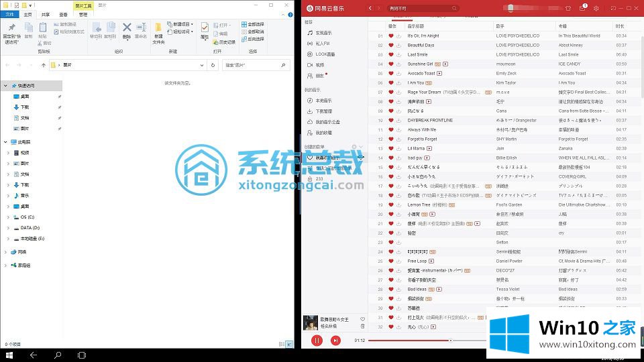Open Properties from the Explorer ribbon
Image resolution: width=644 pixels, height=362 pixels.
[x=205, y=30]
